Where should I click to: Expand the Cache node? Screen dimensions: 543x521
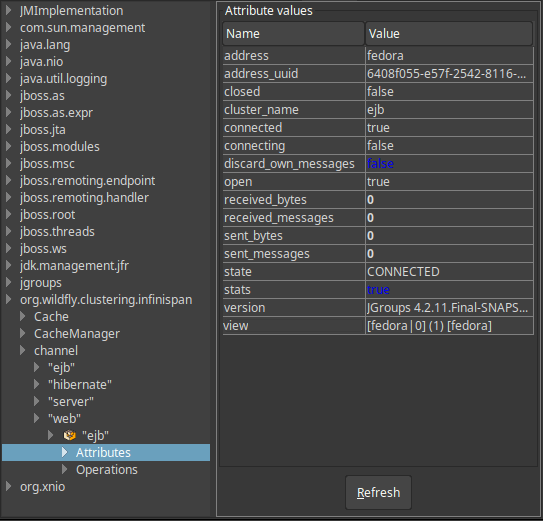(x=23, y=316)
